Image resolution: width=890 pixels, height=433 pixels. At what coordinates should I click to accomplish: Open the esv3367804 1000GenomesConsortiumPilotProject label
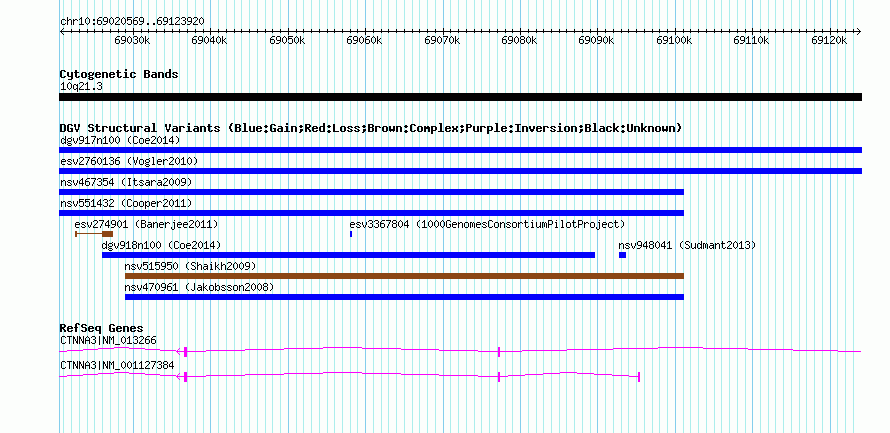(487, 224)
